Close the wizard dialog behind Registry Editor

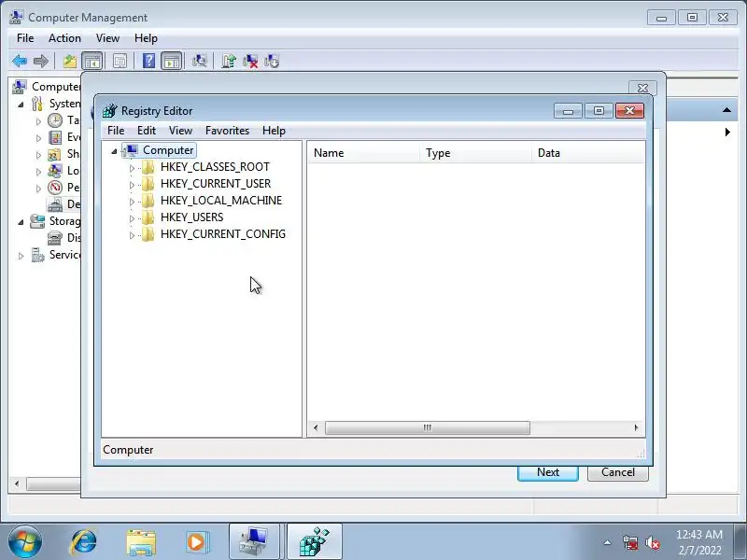(642, 88)
